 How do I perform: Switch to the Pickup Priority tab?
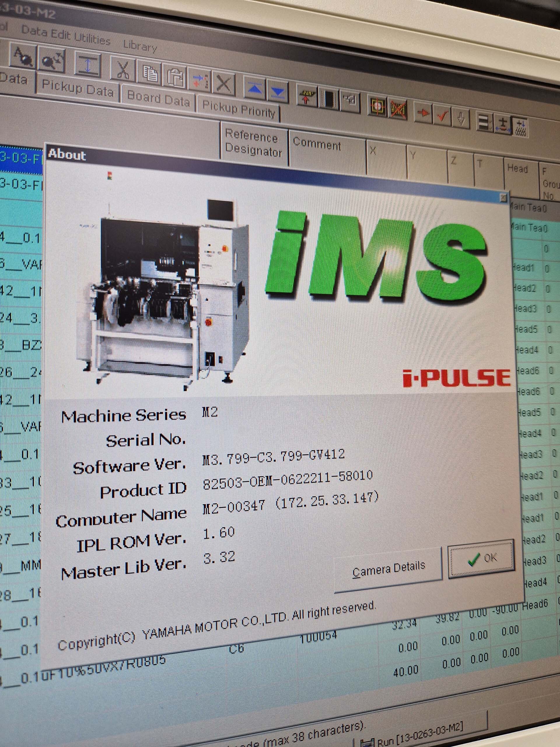tap(238, 109)
